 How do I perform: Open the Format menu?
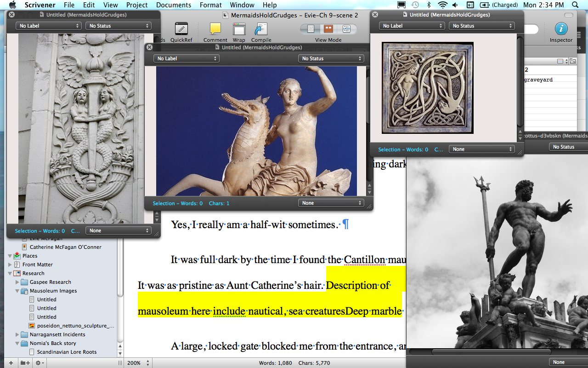(211, 5)
